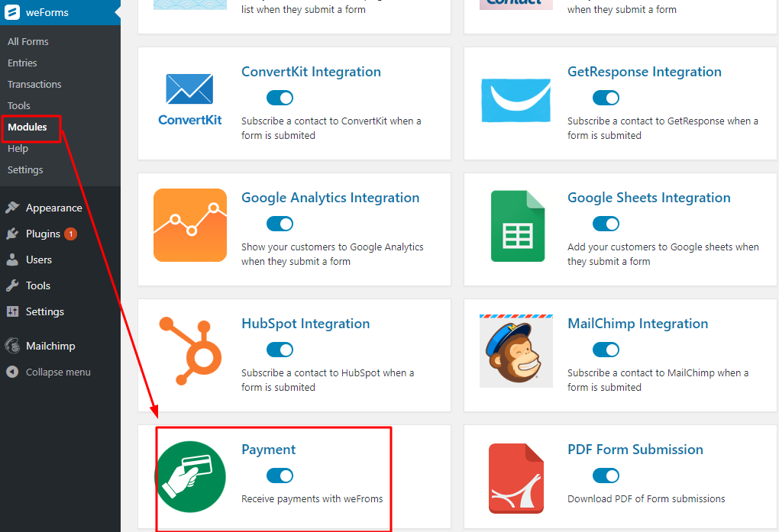Click the PDF Form Submission file icon
Viewport: 779px width, 532px height.
click(516, 479)
